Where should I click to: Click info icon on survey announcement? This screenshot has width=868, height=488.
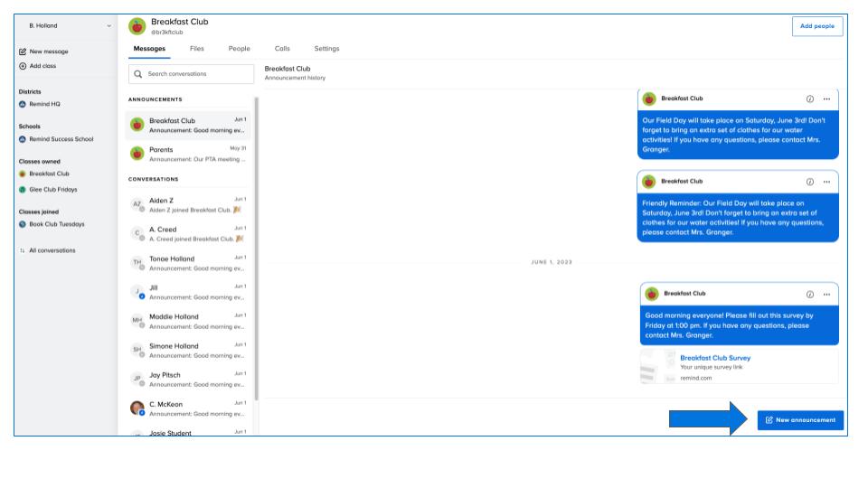[809, 294]
